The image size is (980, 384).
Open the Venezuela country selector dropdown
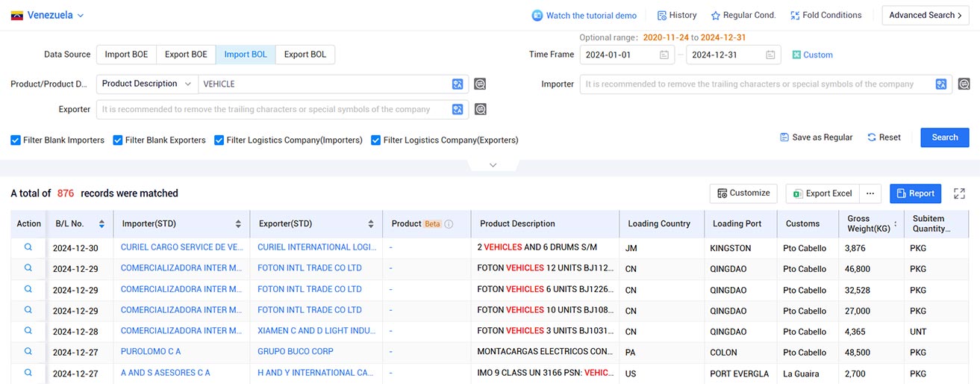48,15
